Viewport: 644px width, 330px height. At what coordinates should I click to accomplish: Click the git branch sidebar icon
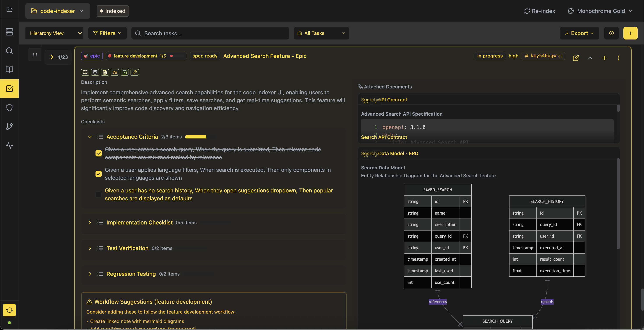pyautogui.click(x=9, y=126)
